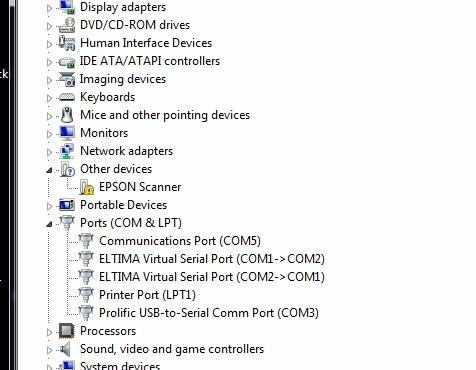This screenshot has width=476, height=370.
Task: Select Prolific USB-to-Serial Comm Port (COM3)
Action: coord(209,313)
